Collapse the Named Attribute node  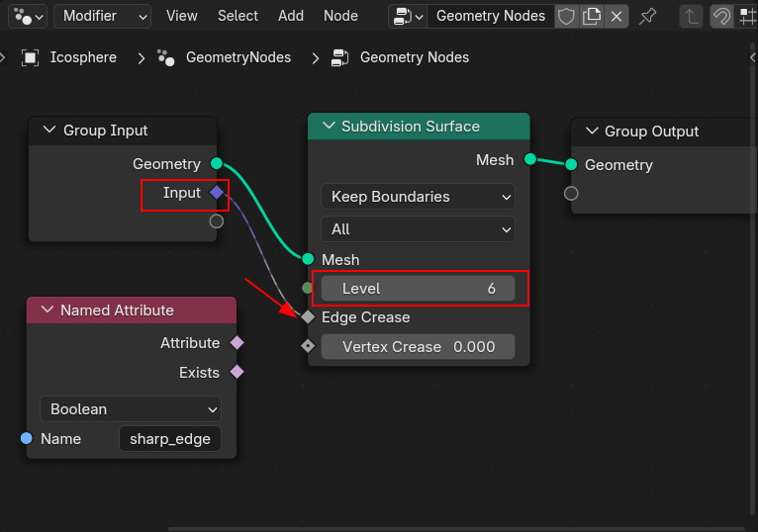[47, 310]
